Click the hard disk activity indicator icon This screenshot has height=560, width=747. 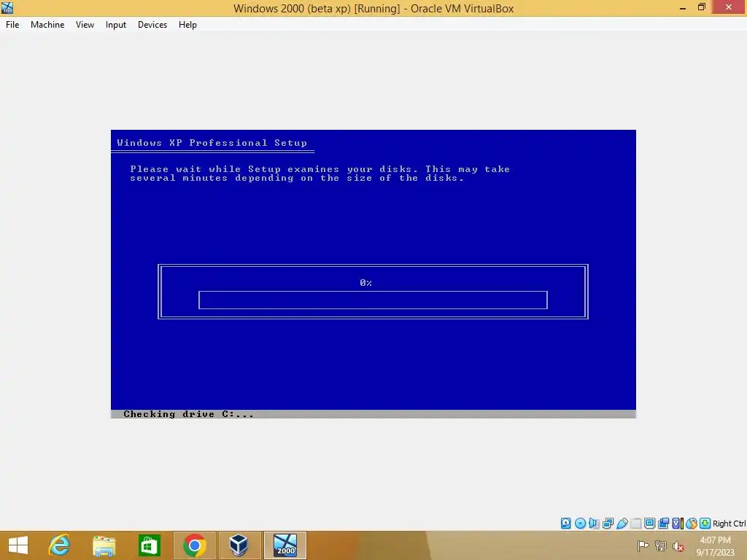coord(565,524)
